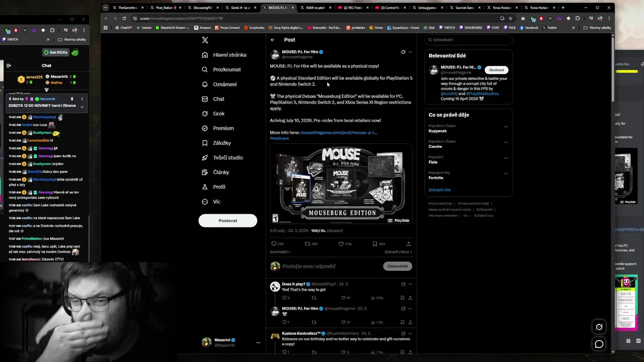Click repost icon with 492 reposts
Screen dimensions: 644x362
pos(307,244)
